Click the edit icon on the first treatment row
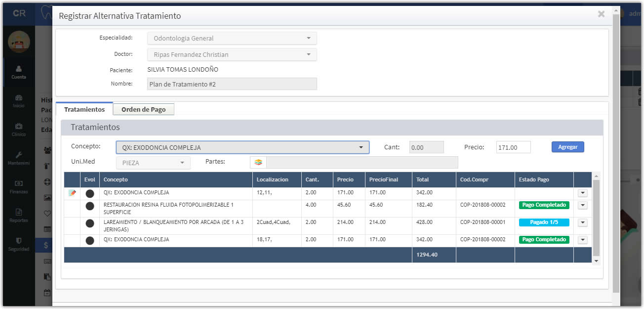644x309 pixels. (72, 193)
